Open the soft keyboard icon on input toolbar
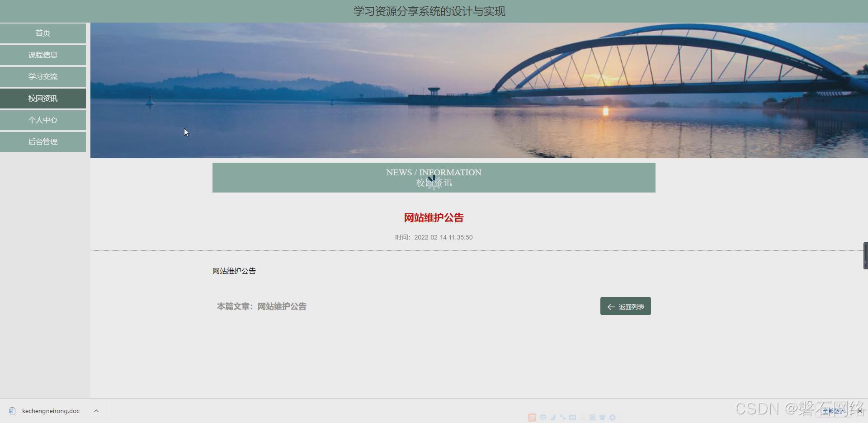This screenshot has height=423, width=868. (x=572, y=417)
